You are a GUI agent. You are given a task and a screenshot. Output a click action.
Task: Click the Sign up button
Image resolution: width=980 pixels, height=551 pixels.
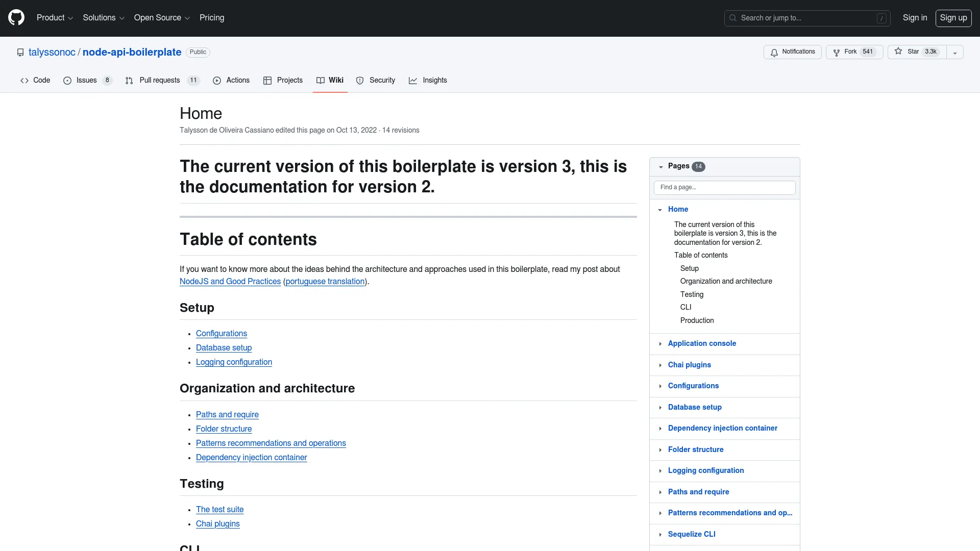pos(953,18)
